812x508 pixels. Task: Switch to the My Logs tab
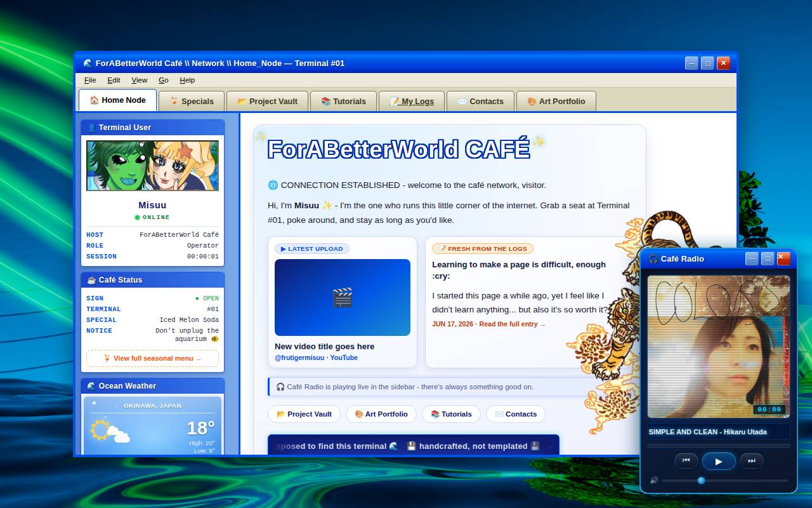tap(412, 102)
